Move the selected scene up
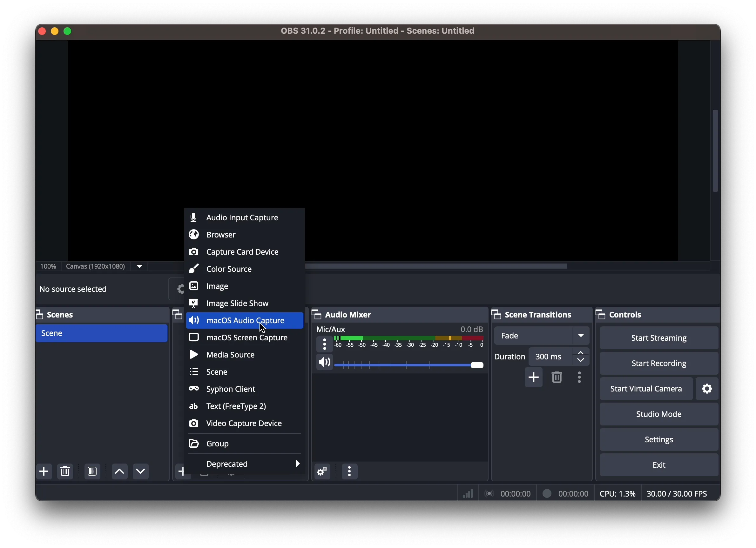756x548 pixels. 119,471
